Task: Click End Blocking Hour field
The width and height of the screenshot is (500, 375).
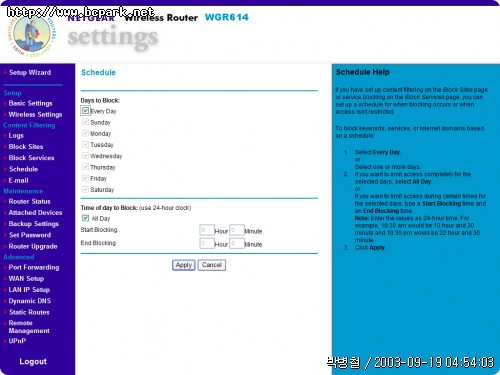Action: [x=207, y=243]
